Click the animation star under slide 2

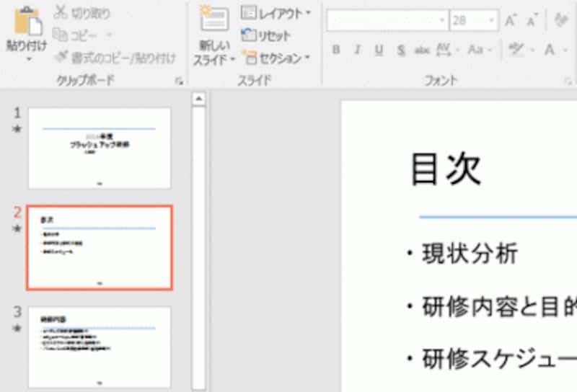pyautogui.click(x=17, y=228)
